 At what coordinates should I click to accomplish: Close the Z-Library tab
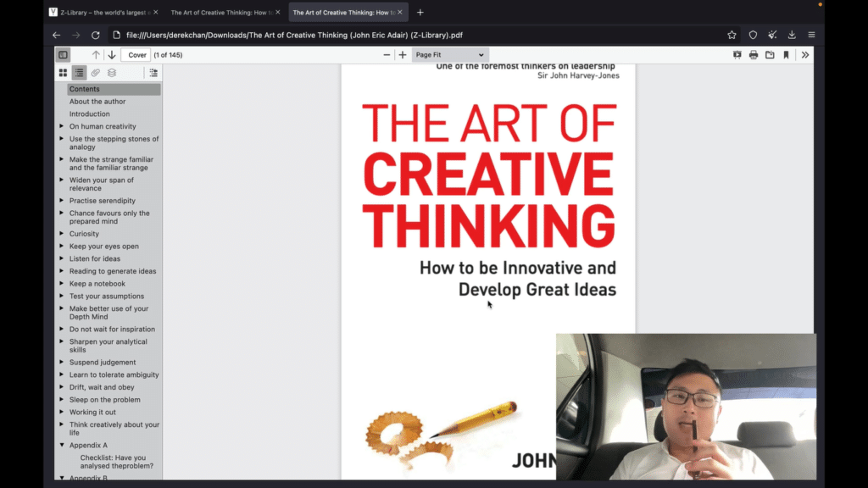(156, 12)
